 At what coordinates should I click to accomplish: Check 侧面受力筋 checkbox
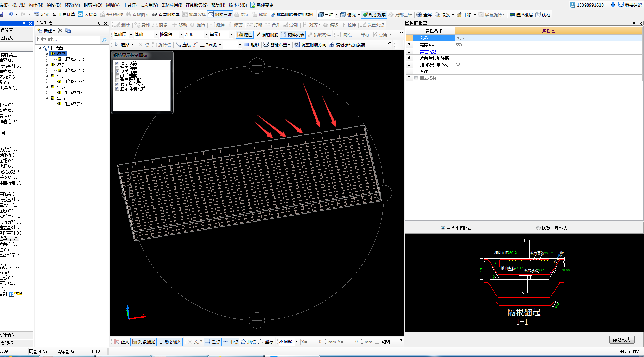(117, 80)
